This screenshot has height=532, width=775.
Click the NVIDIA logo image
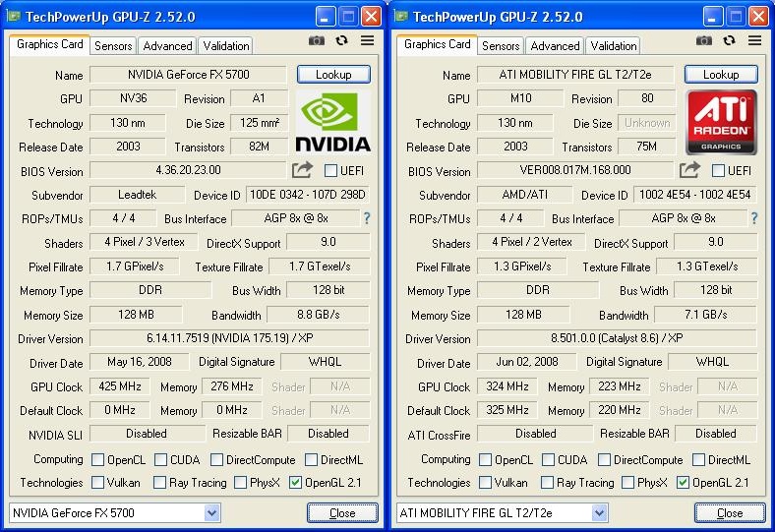point(333,122)
